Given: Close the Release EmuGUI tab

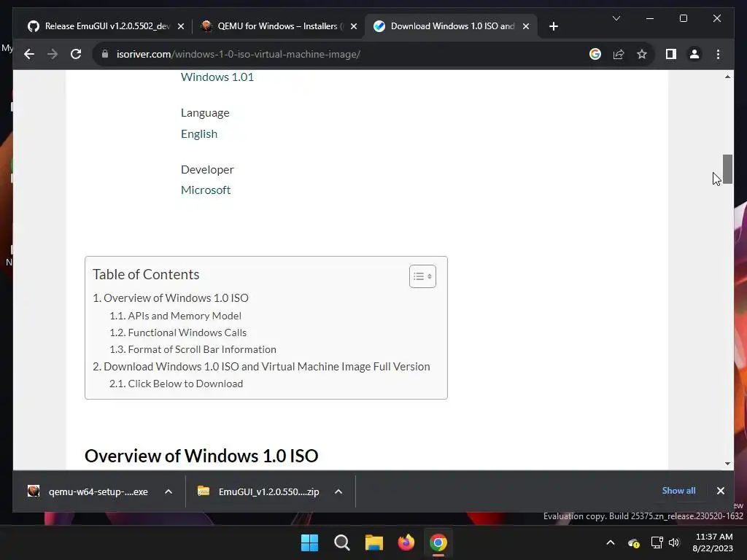Looking at the screenshot, I should [x=181, y=27].
